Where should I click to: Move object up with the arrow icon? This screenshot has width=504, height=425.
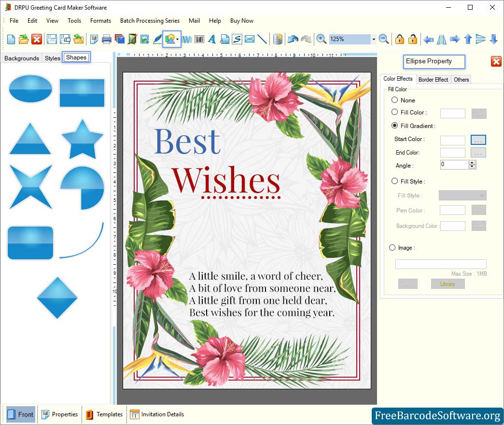pos(468,39)
